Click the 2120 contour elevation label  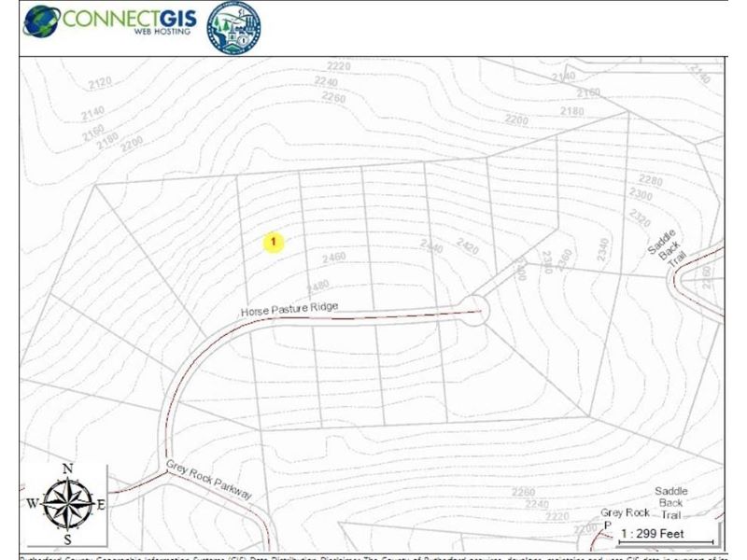[x=100, y=83]
